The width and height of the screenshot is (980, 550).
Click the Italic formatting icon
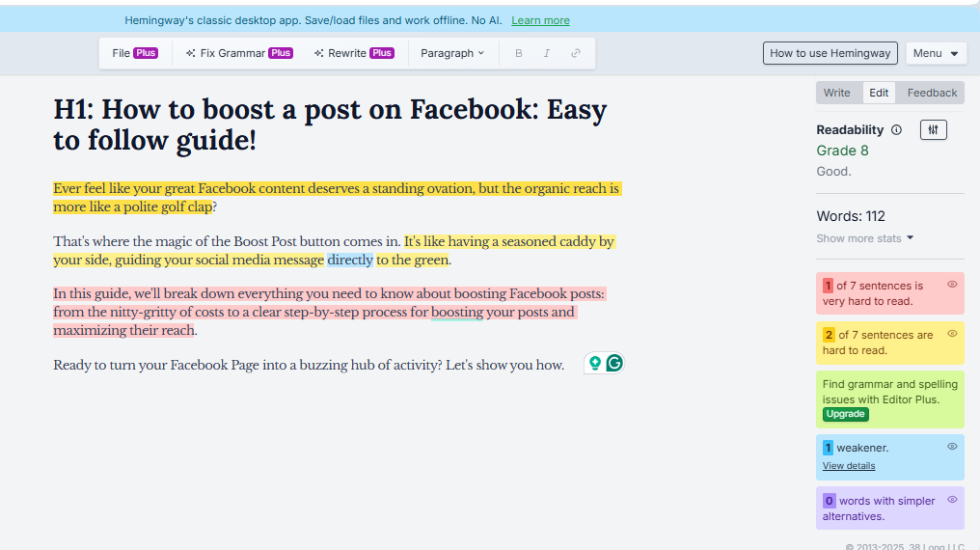(546, 53)
